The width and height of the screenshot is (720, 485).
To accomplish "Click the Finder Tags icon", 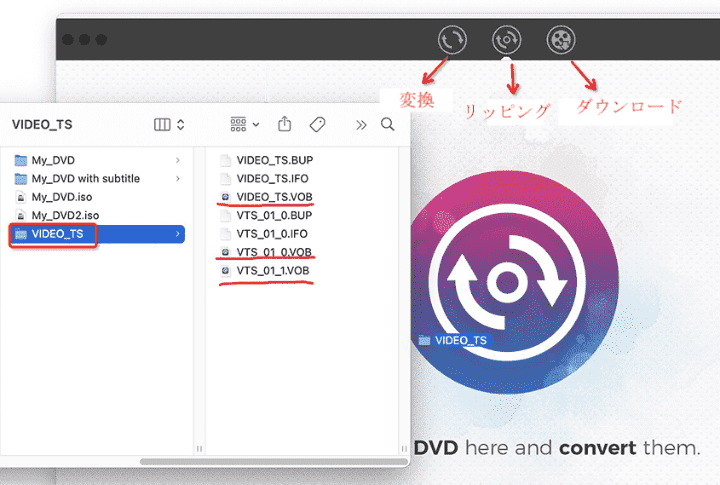I will 317,124.
